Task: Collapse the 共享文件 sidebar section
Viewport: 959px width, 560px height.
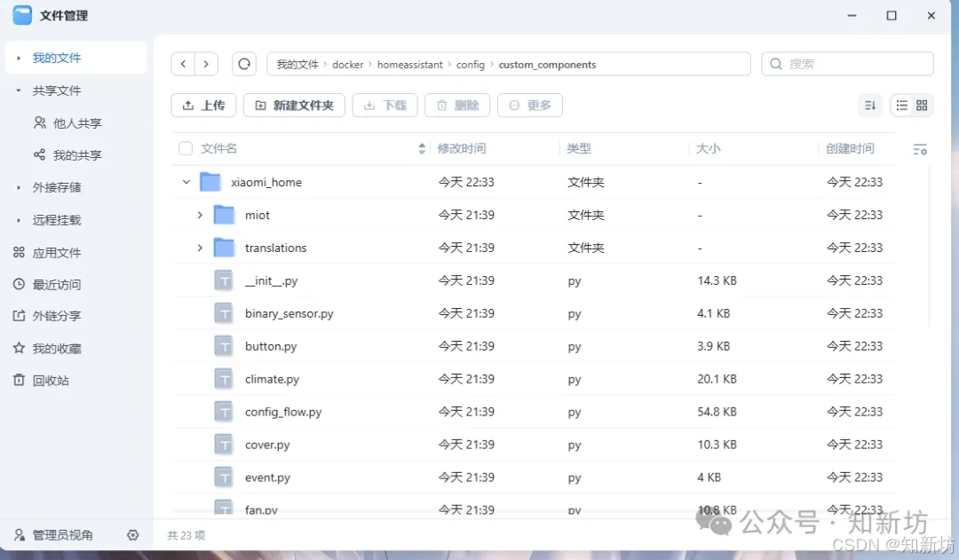Action: [x=19, y=91]
